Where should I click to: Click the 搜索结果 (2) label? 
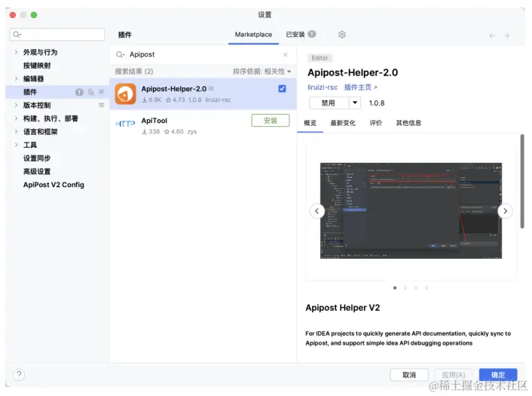134,72
